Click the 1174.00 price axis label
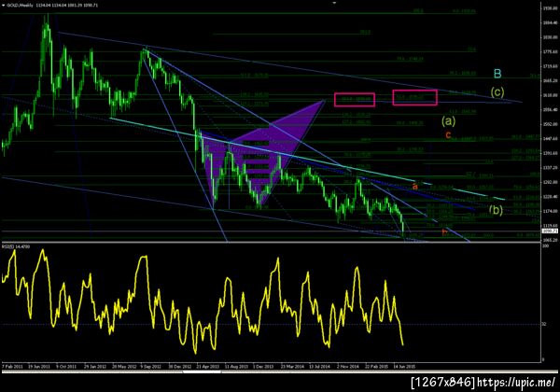 (551, 211)
